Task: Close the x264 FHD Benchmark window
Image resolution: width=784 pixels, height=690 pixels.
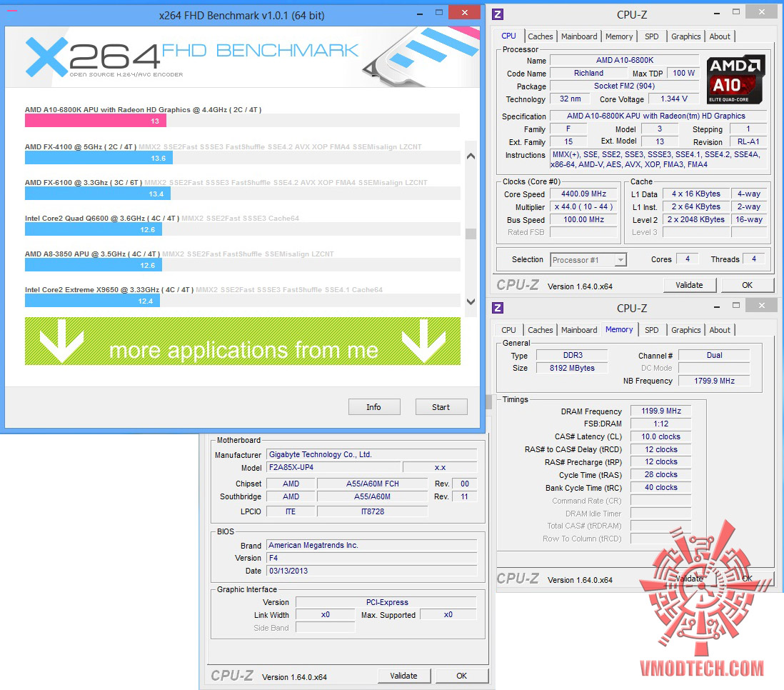Action: (465, 13)
